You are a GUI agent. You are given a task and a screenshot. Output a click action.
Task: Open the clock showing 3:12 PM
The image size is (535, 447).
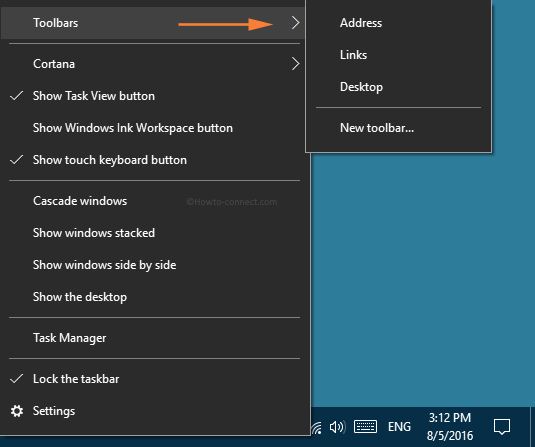450,427
